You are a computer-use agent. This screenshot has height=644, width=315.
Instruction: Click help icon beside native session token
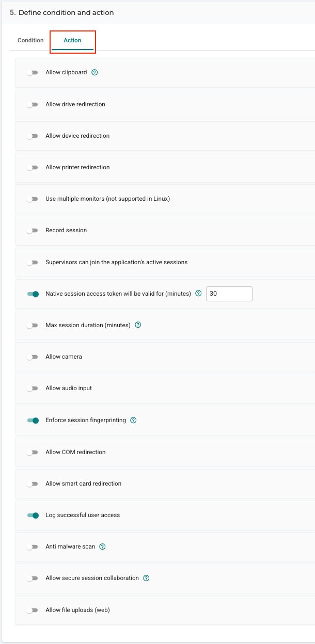198,294
